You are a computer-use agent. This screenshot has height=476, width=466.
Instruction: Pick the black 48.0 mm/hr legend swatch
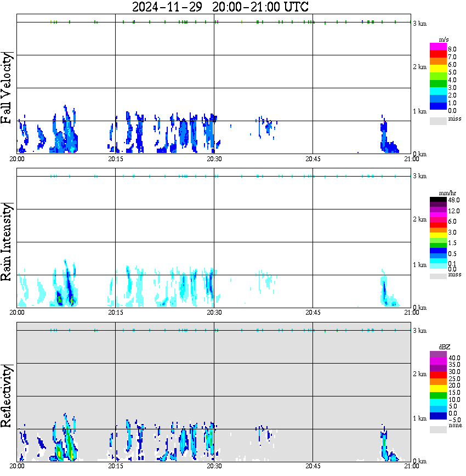pos(438,200)
